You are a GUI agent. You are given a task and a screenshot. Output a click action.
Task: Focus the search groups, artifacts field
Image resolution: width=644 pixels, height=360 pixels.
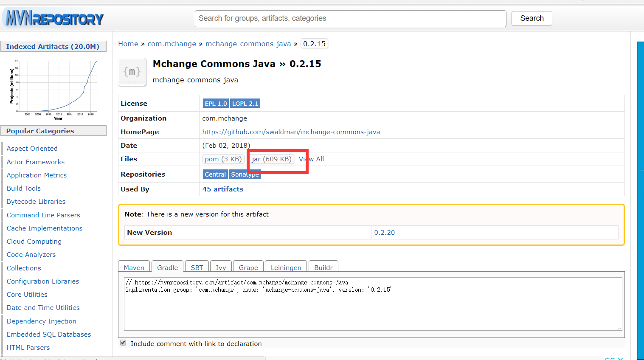tap(350, 18)
